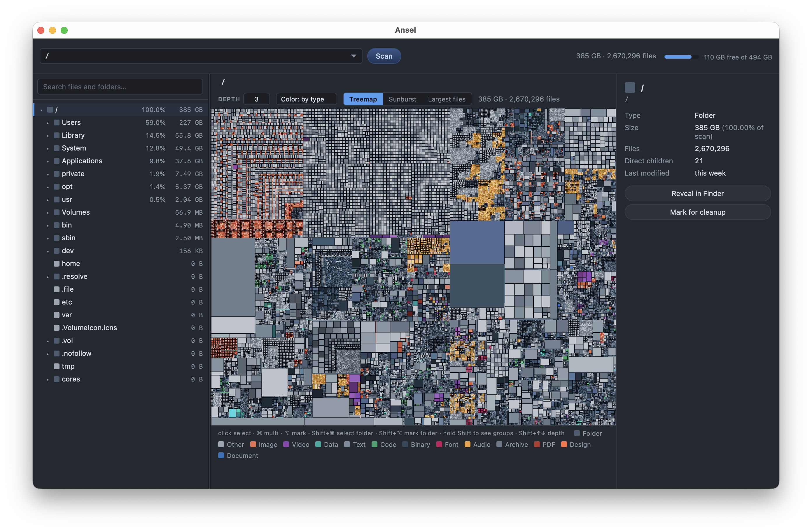
Task: Click the folder icon beside usr
Action: tap(57, 199)
